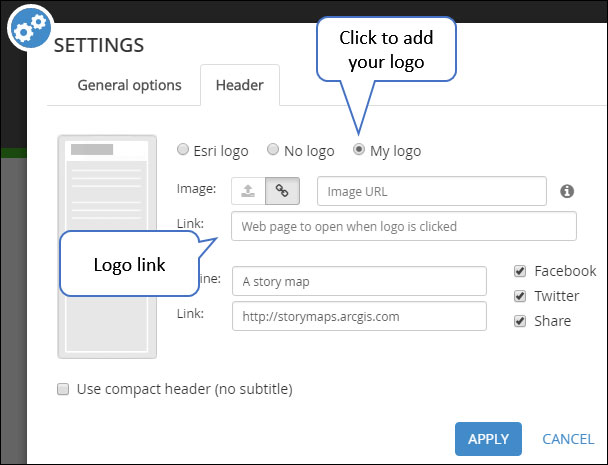Image resolution: width=608 pixels, height=465 pixels.
Task: Enable Use compact header checkbox
Action: [63, 388]
